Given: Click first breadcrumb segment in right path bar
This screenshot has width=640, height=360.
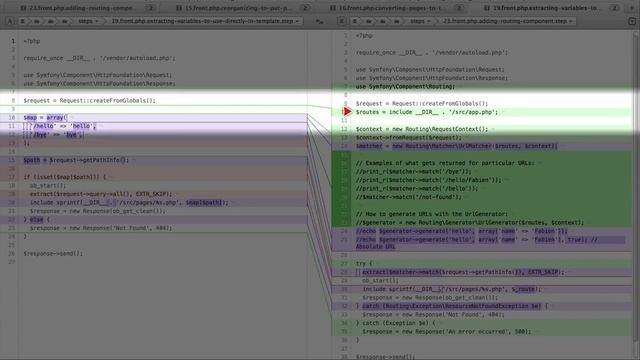Looking at the screenshot, I should [x=355, y=21].
